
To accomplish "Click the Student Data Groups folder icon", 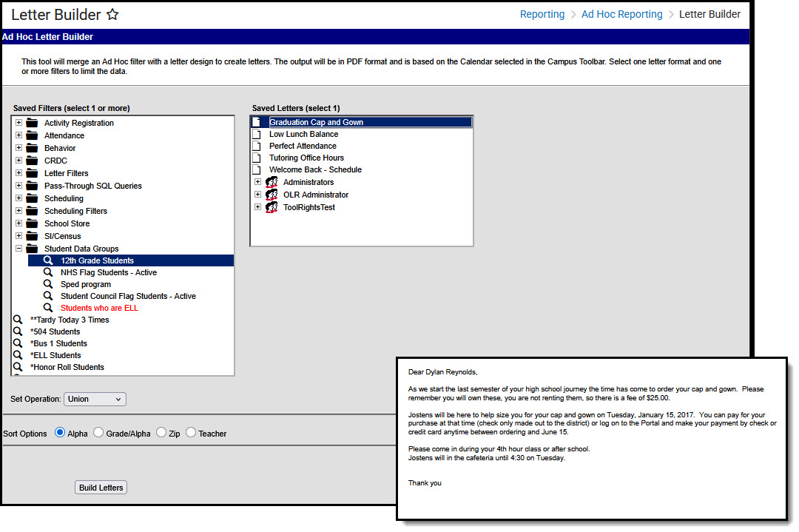I will click(x=32, y=249).
